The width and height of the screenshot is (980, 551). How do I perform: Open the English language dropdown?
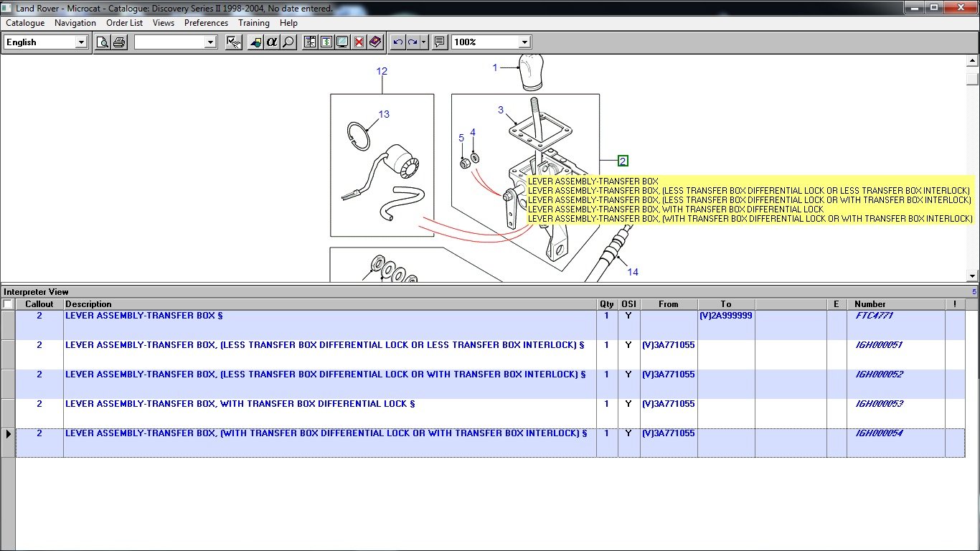81,42
